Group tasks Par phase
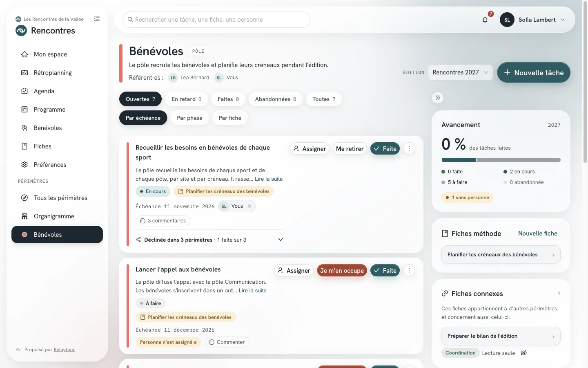The height and width of the screenshot is (368, 588). pyautogui.click(x=190, y=118)
